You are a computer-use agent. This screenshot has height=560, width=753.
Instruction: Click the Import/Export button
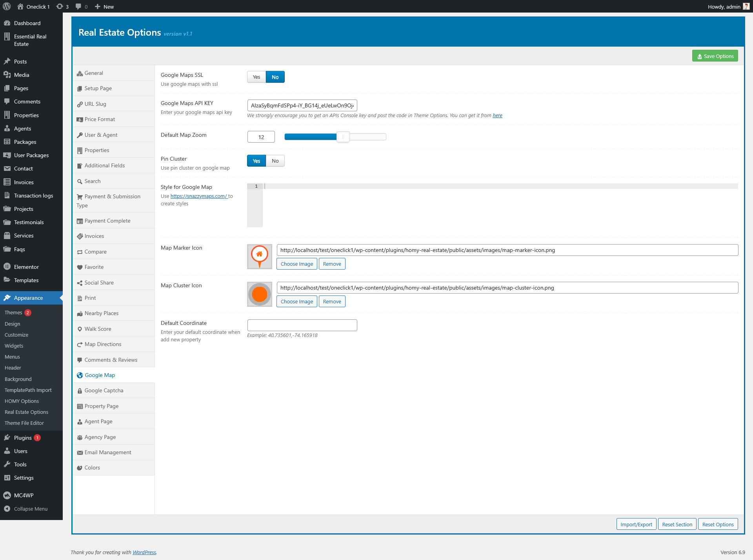(x=636, y=524)
